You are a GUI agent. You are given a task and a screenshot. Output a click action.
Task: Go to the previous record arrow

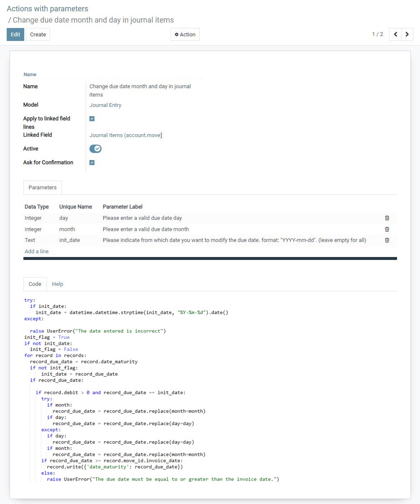point(395,34)
